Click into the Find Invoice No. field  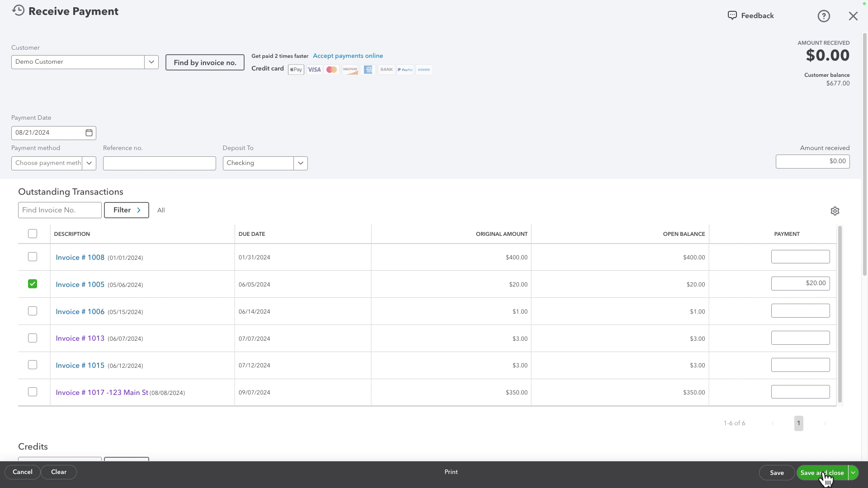pyautogui.click(x=60, y=210)
